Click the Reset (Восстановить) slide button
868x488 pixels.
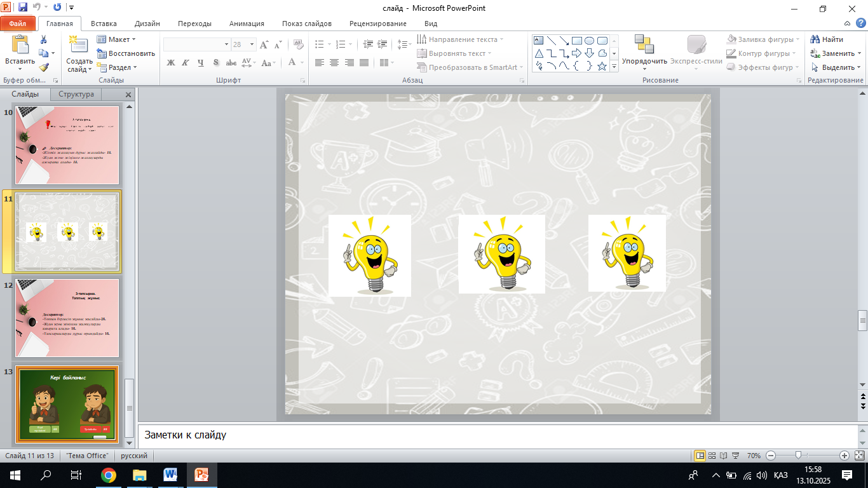(126, 53)
